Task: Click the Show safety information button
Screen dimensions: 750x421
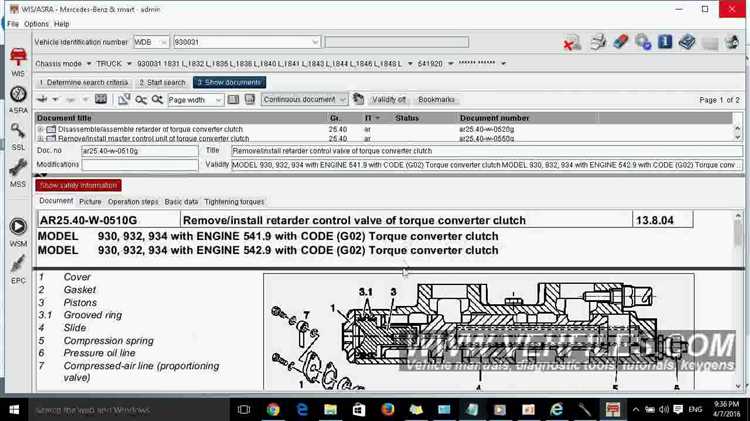Action: click(78, 185)
